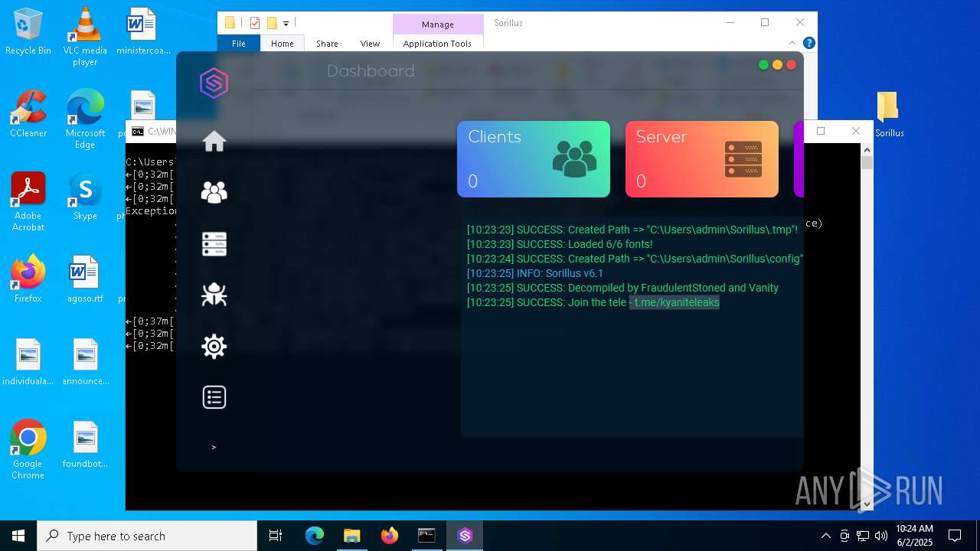Open CCleaner desktop icon

pyautogui.click(x=28, y=114)
